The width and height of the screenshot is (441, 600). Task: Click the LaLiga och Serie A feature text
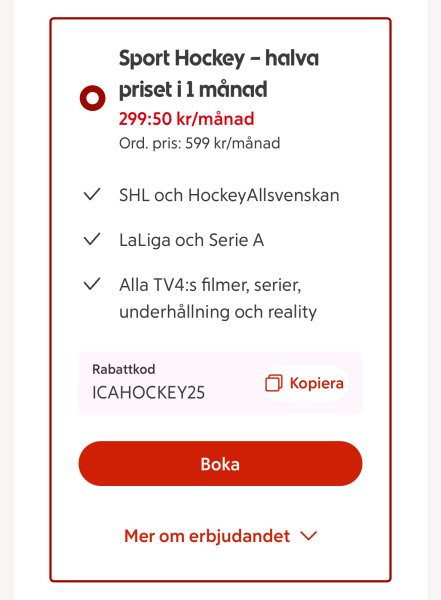click(x=191, y=240)
